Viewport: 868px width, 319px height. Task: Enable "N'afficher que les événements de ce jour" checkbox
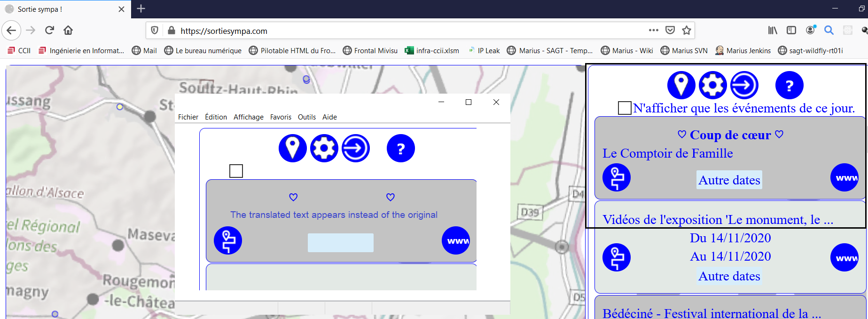(625, 108)
